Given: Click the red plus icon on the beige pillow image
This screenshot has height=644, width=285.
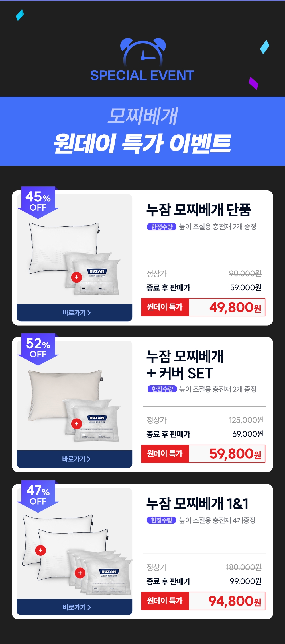Looking at the screenshot, I should point(76,424).
